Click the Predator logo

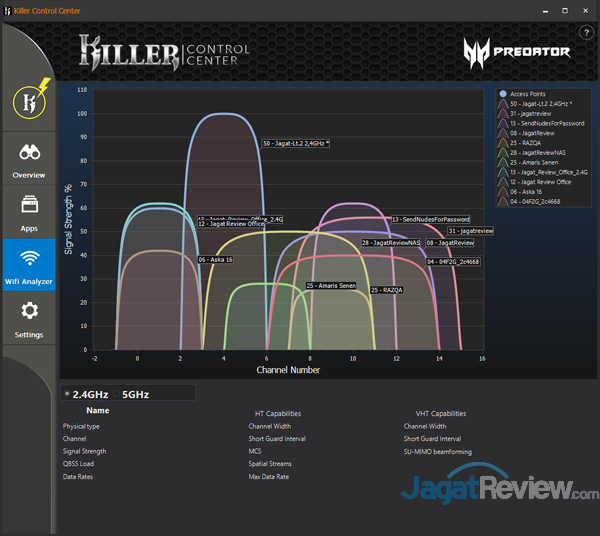click(x=517, y=52)
